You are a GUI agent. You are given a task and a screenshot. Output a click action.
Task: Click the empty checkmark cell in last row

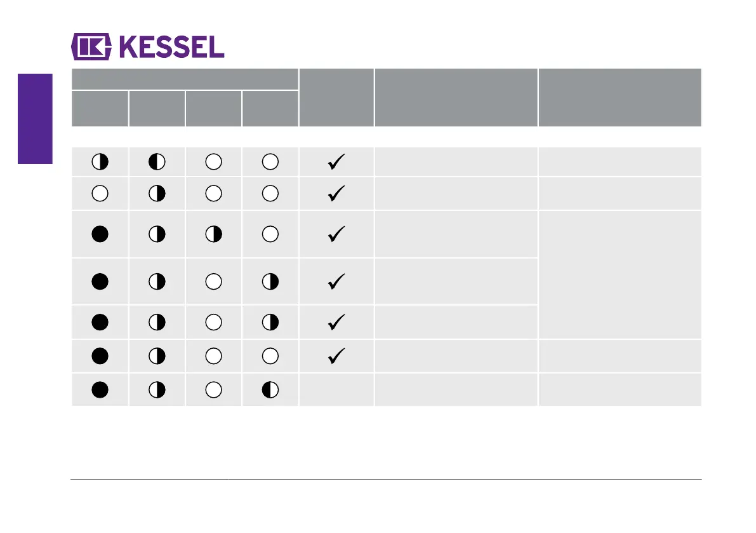coord(336,389)
